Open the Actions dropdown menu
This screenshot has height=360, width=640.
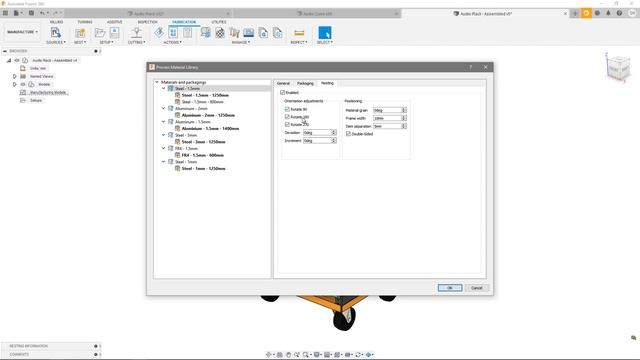pyautogui.click(x=173, y=42)
